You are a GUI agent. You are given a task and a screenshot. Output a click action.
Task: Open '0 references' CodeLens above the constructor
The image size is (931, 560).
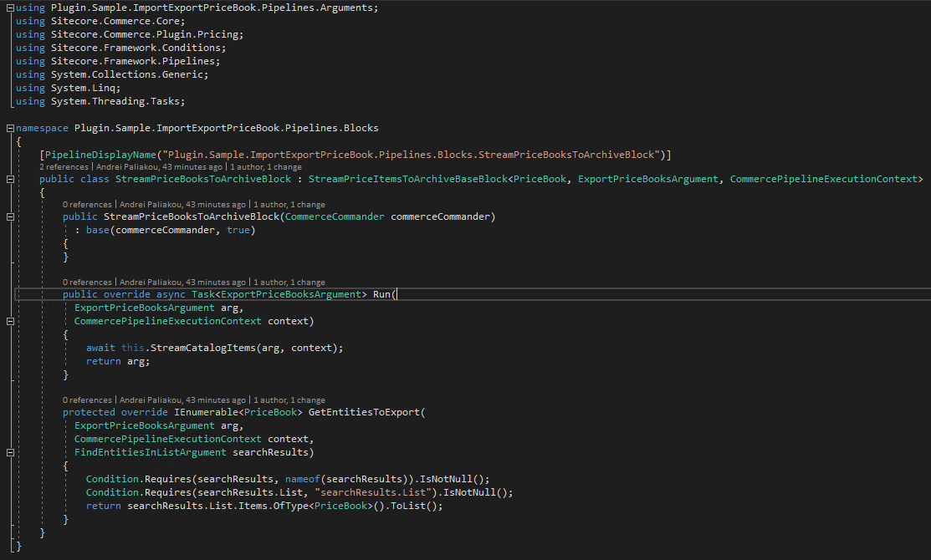tap(87, 205)
